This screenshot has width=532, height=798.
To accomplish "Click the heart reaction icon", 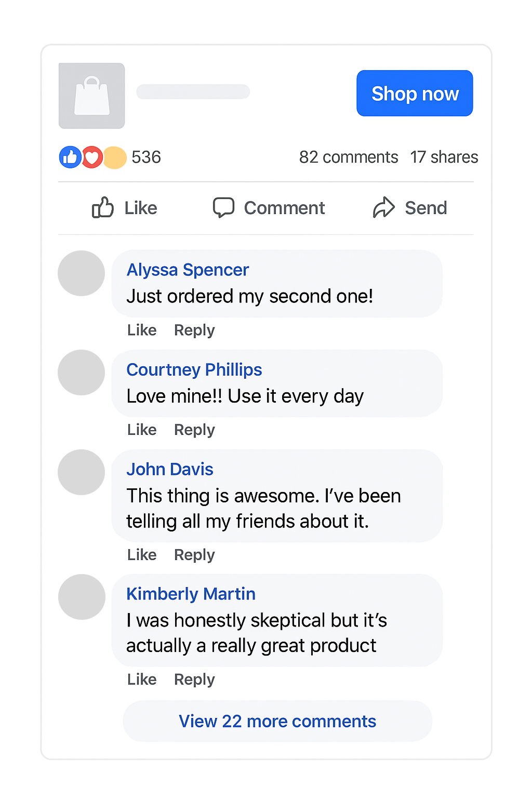I will (92, 157).
